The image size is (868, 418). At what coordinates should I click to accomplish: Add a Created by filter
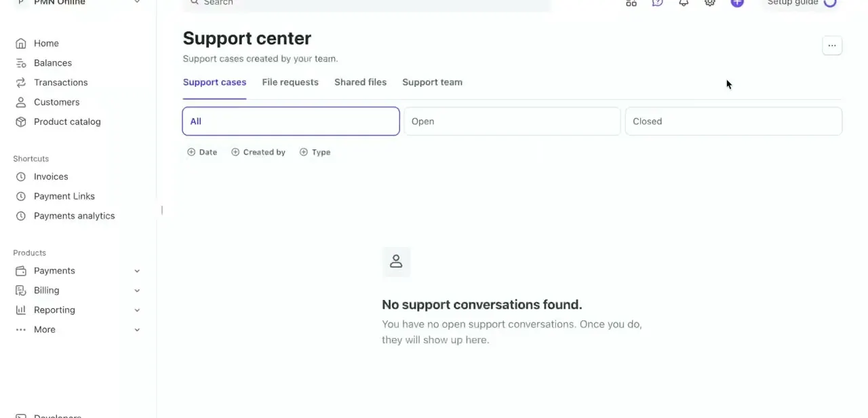pyautogui.click(x=258, y=152)
